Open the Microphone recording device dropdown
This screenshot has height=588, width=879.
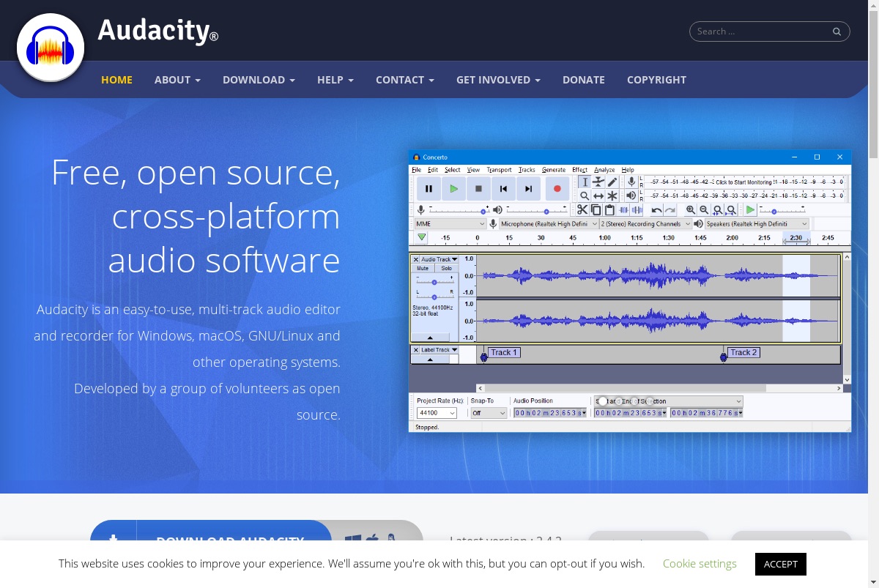click(x=549, y=224)
